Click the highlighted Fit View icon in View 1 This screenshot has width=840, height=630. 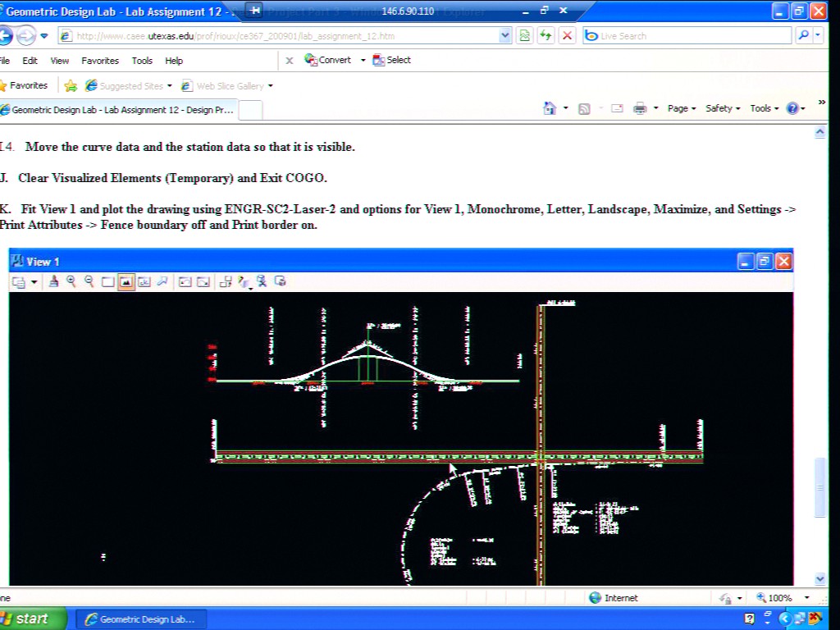click(126, 282)
